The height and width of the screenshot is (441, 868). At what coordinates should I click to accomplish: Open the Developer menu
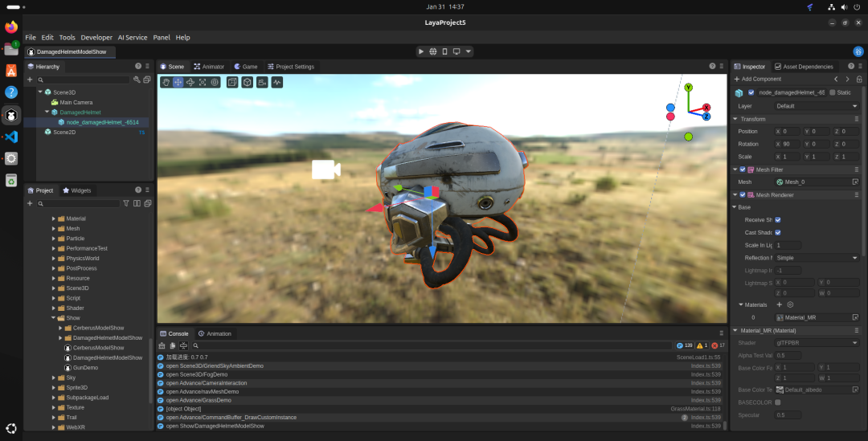point(96,38)
